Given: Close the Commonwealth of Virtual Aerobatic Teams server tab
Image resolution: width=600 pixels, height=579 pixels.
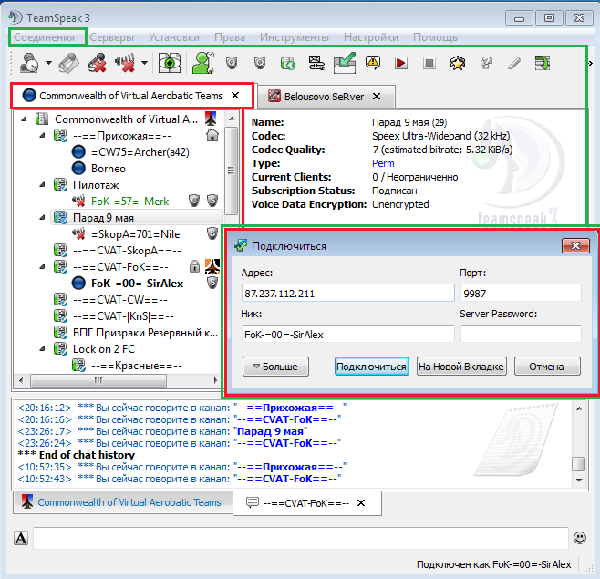Looking at the screenshot, I should pos(236,95).
